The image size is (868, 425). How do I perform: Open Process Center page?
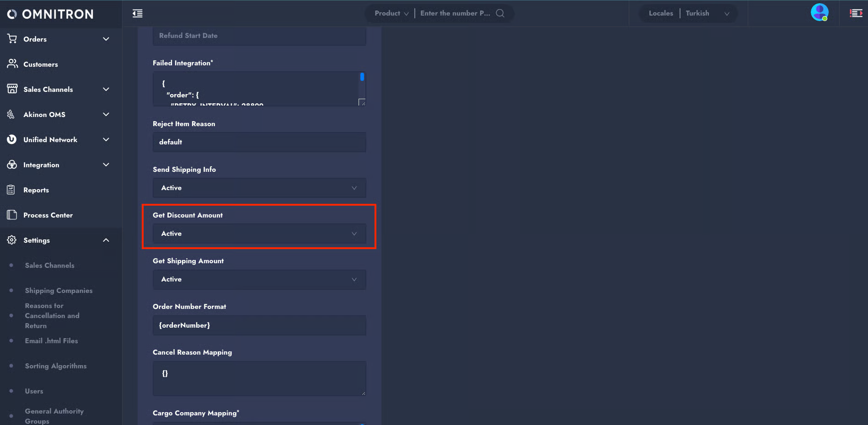[48, 215]
